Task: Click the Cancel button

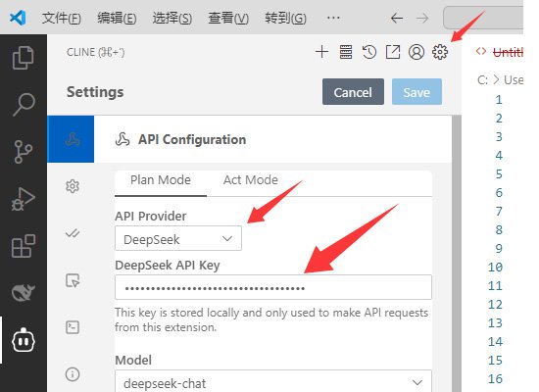Action: coord(353,92)
